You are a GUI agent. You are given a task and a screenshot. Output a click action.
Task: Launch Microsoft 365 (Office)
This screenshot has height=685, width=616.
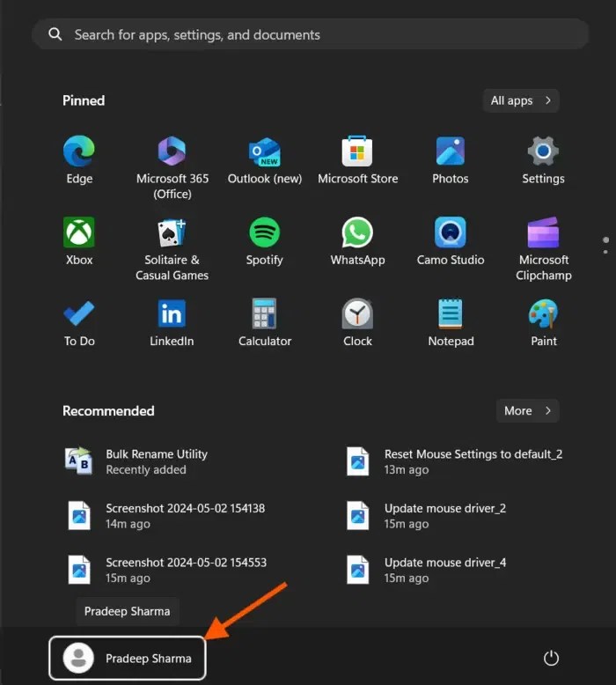(x=172, y=167)
